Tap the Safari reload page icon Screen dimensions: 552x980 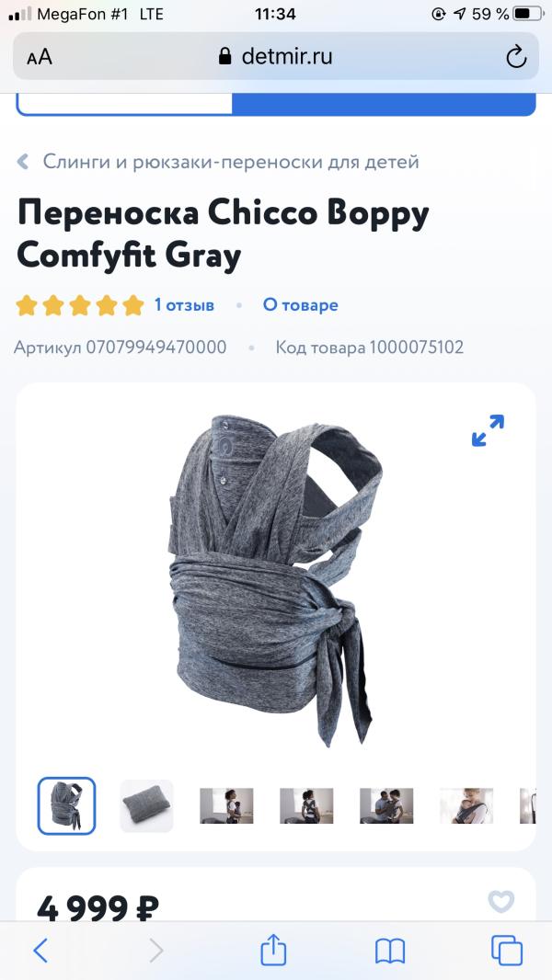pos(516,57)
